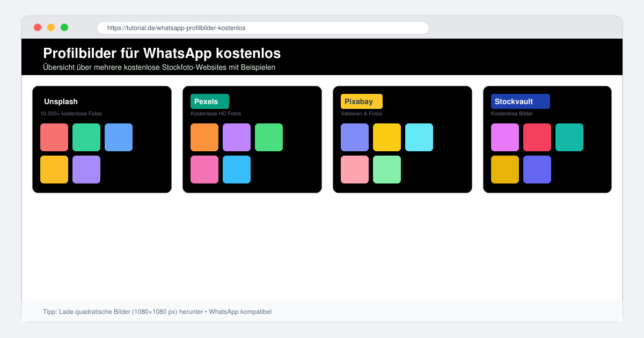Minimize the window with yellow button

[x=51, y=27]
